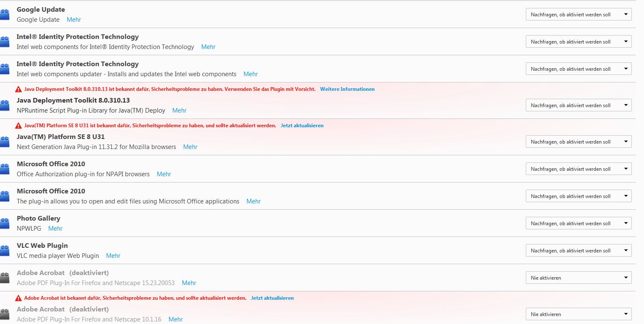
Task: Open 'Weitere Informationen' link for Java Deployment Toolkit
Action: tap(347, 89)
